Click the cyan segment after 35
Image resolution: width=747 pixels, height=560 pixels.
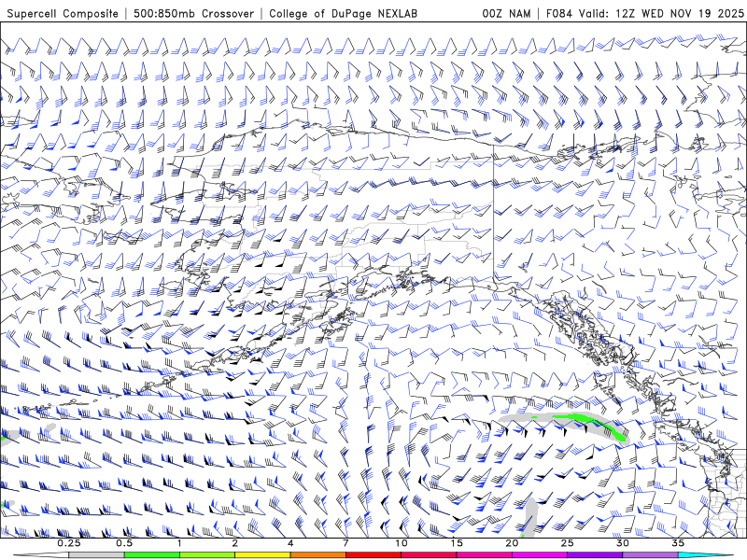(705, 555)
